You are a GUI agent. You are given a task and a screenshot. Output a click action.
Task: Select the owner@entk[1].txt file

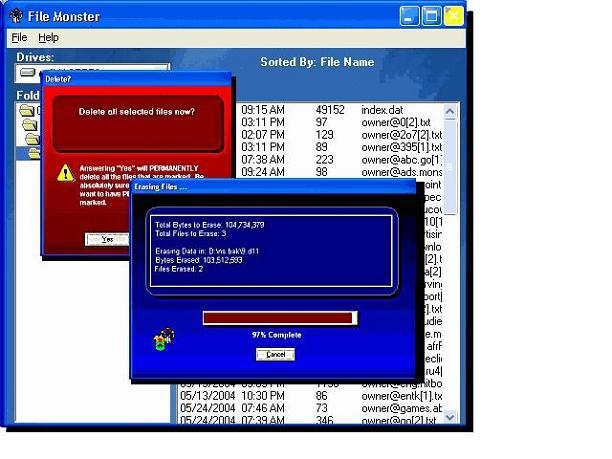coord(401,396)
